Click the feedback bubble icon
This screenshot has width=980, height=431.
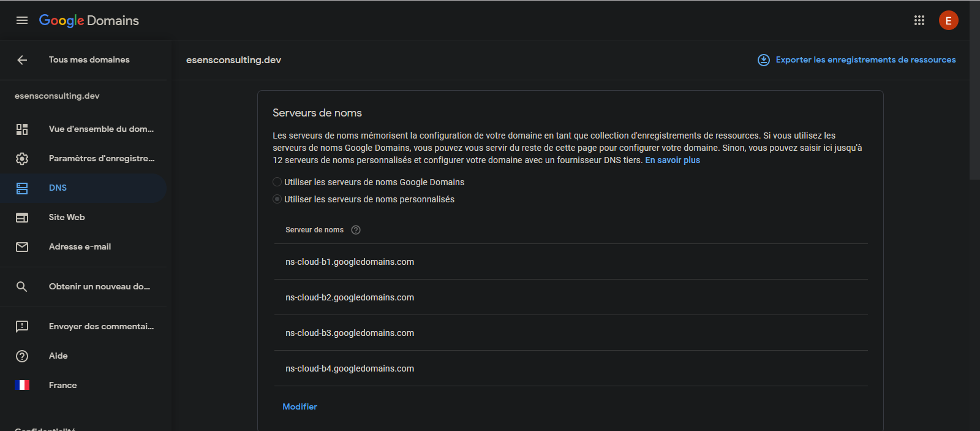point(22,326)
